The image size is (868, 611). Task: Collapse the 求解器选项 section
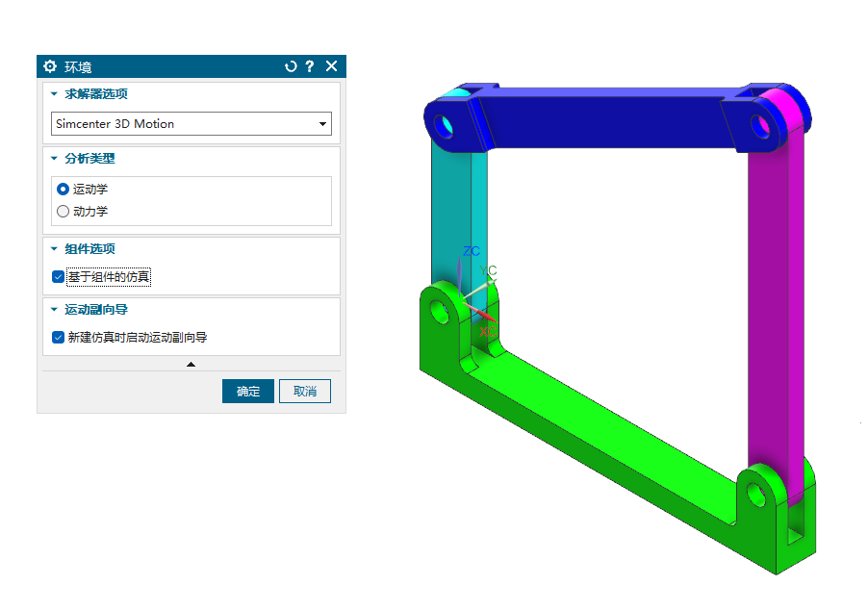click(x=55, y=94)
